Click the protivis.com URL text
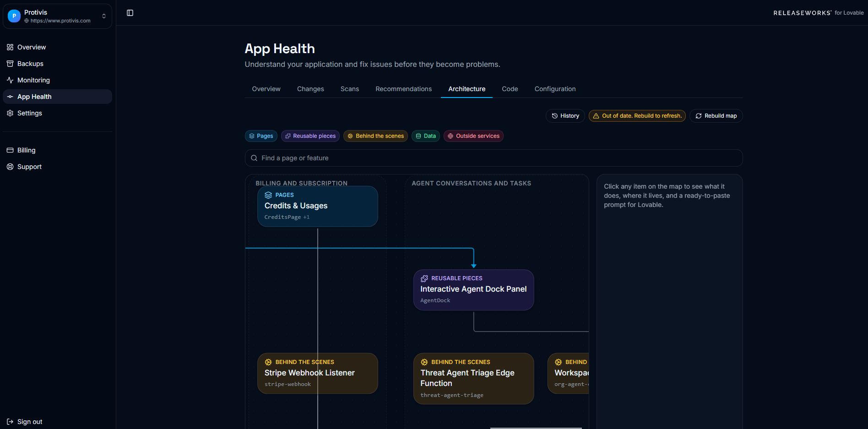The image size is (868, 429). pos(60,21)
